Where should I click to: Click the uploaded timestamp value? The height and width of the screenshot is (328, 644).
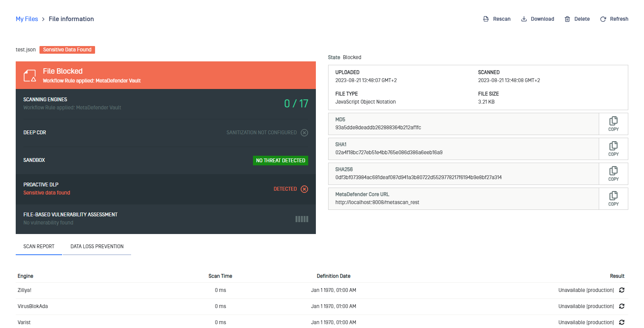[366, 81]
